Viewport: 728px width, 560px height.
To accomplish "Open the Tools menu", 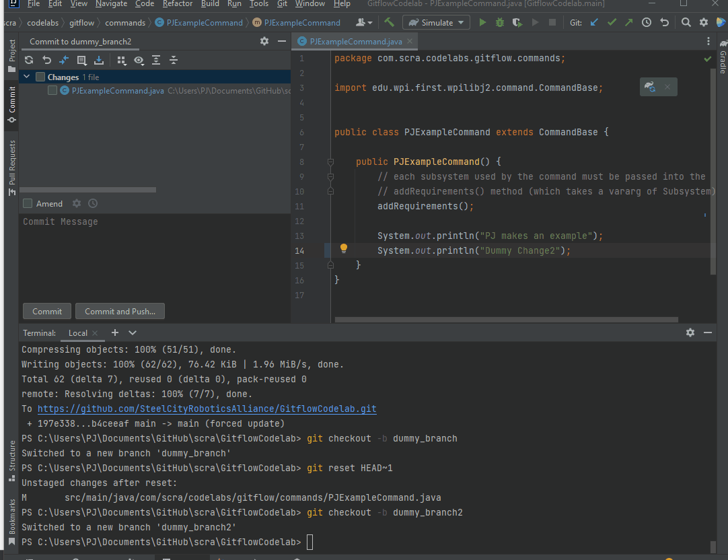I will click(x=258, y=4).
